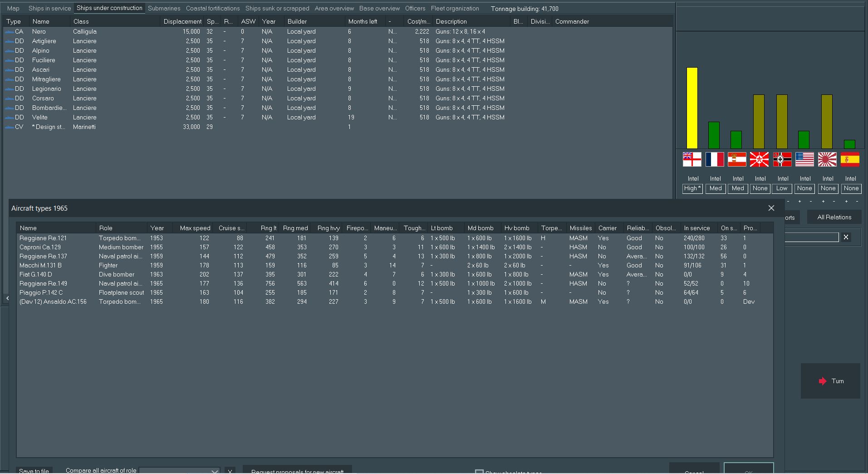Decrease intel spending under the US flag

coord(810,202)
